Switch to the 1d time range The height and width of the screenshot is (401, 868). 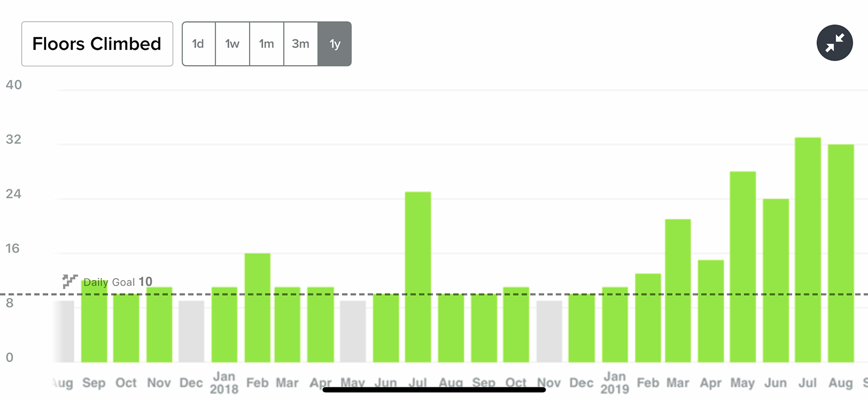(199, 44)
